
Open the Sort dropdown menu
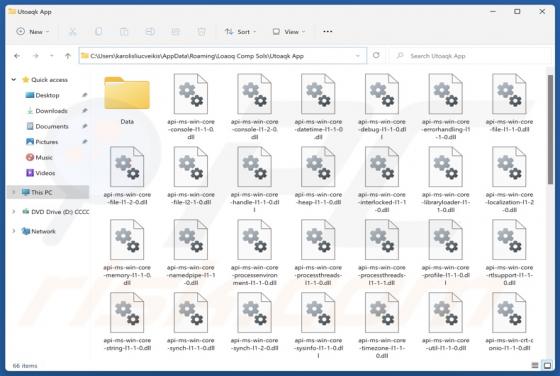pyautogui.click(x=241, y=32)
